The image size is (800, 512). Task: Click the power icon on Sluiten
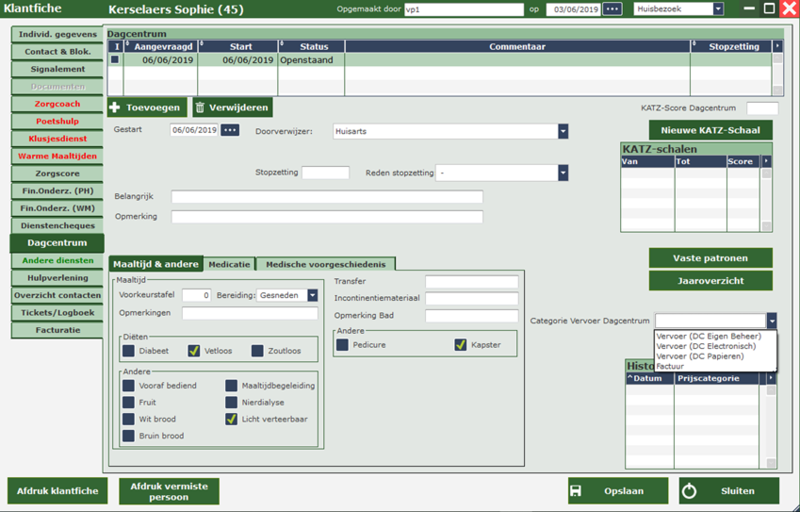coord(689,491)
